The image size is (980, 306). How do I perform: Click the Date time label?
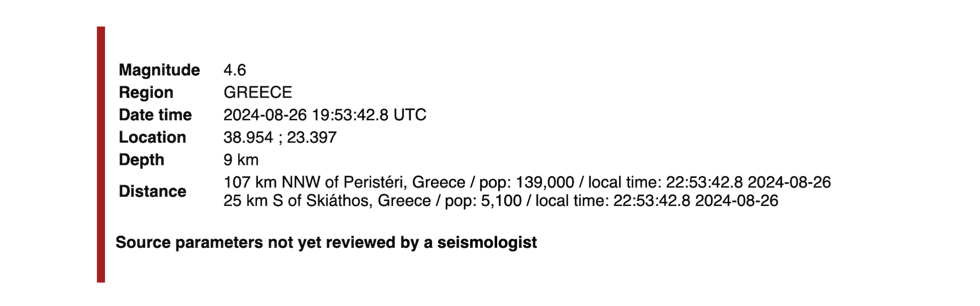(155, 115)
